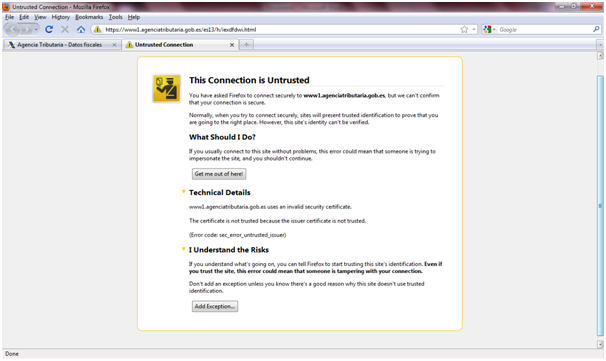
Task: Click the Back navigation arrow
Action: click(x=13, y=29)
